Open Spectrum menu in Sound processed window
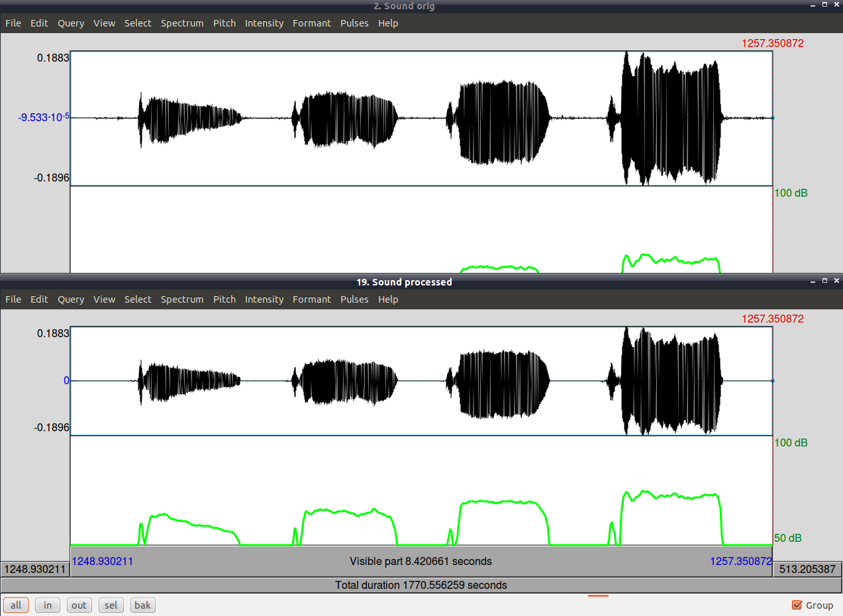Image resolution: width=843 pixels, height=616 pixels. 182,299
